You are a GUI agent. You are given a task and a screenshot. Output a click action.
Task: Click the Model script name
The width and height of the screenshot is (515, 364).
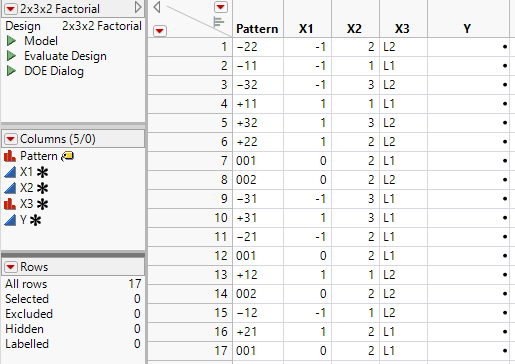coord(41,41)
